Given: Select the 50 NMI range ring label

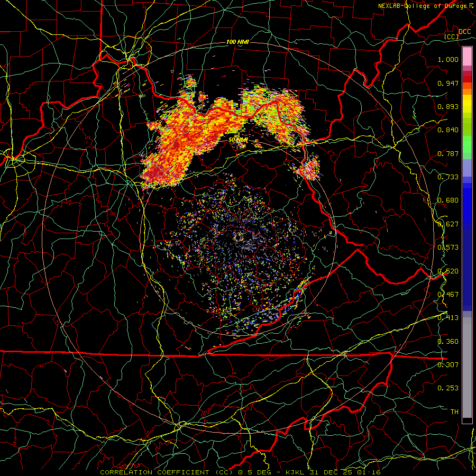Looking at the screenshot, I should (239, 140).
